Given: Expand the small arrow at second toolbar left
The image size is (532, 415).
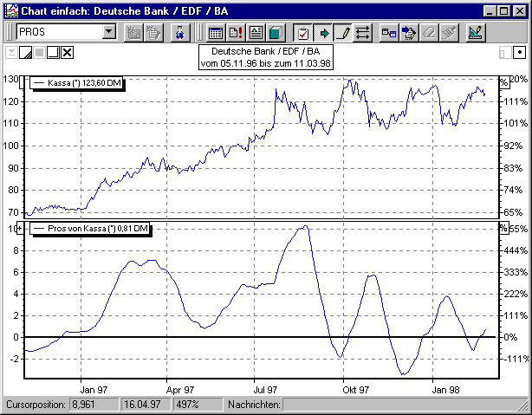Looking at the screenshot, I should (10, 53).
